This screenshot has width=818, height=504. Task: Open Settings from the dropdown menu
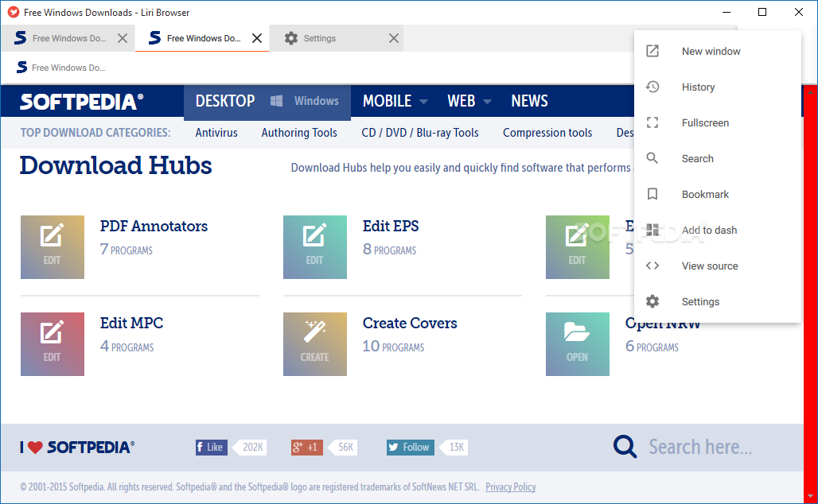(x=718, y=301)
